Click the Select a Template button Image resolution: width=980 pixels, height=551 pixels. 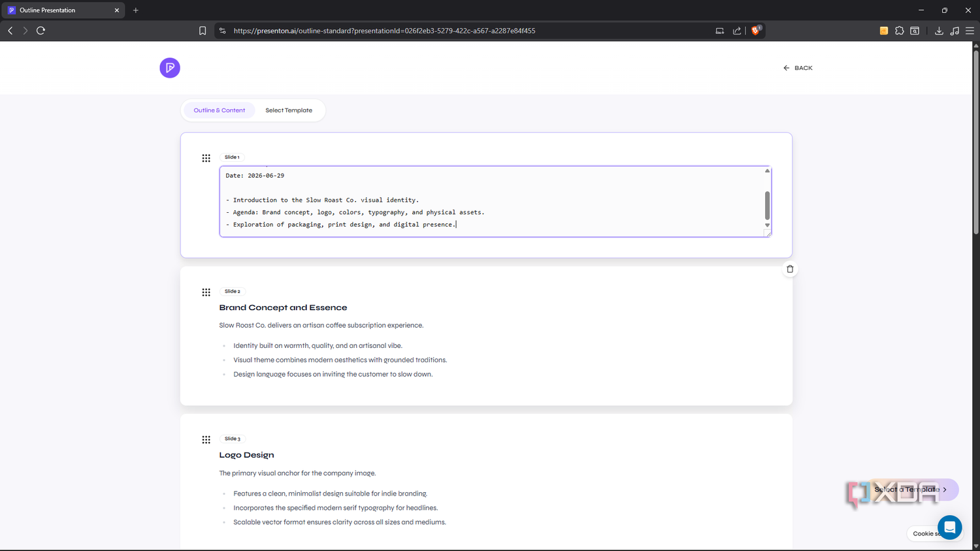(x=911, y=490)
